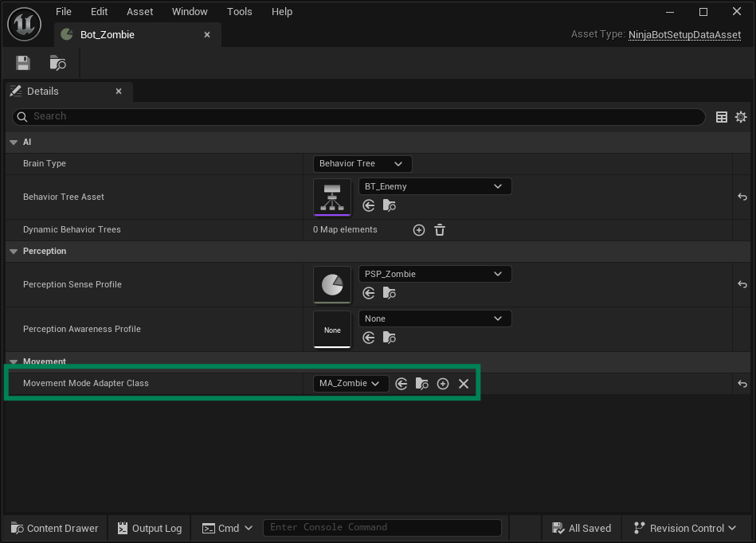Screen dimensions: 756x543
Task: Collapse the Movement section
Action: point(13,361)
